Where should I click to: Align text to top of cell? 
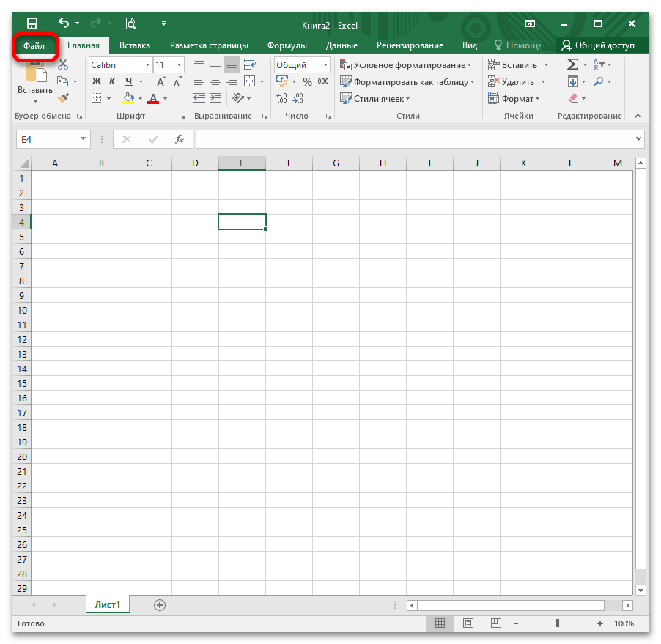coord(199,64)
